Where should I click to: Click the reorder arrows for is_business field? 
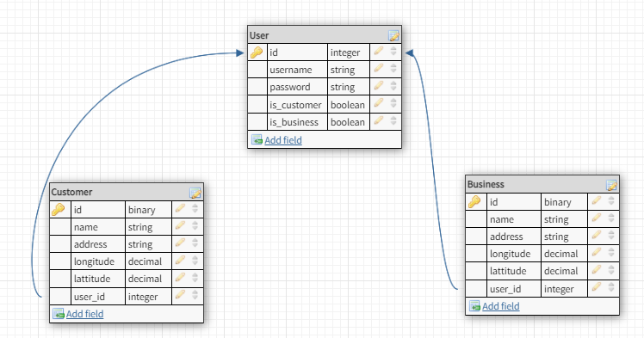tap(393, 120)
